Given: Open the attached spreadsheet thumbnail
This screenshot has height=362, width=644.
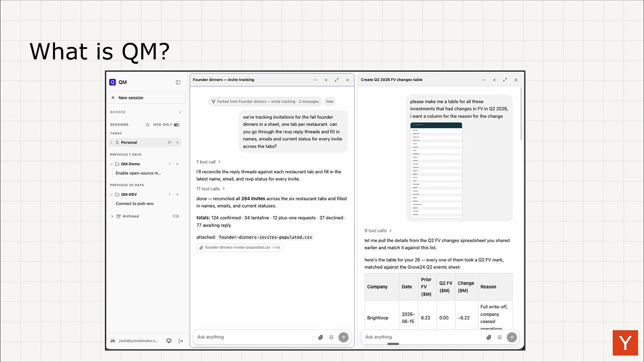Looking at the screenshot, I should (436, 171).
